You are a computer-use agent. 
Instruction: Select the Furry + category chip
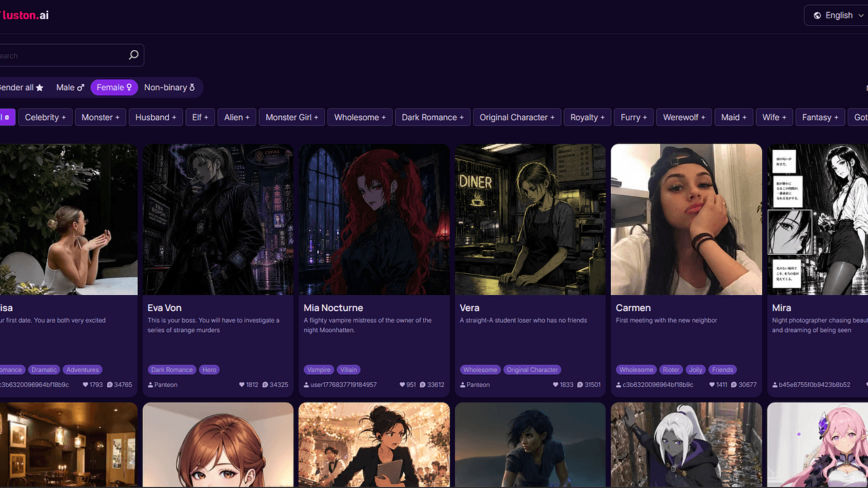click(x=634, y=117)
